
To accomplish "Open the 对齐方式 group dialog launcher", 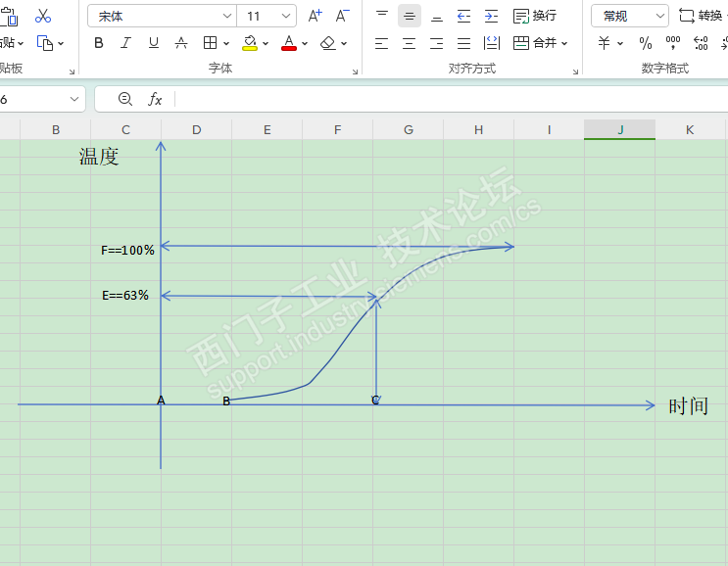I will click(575, 71).
